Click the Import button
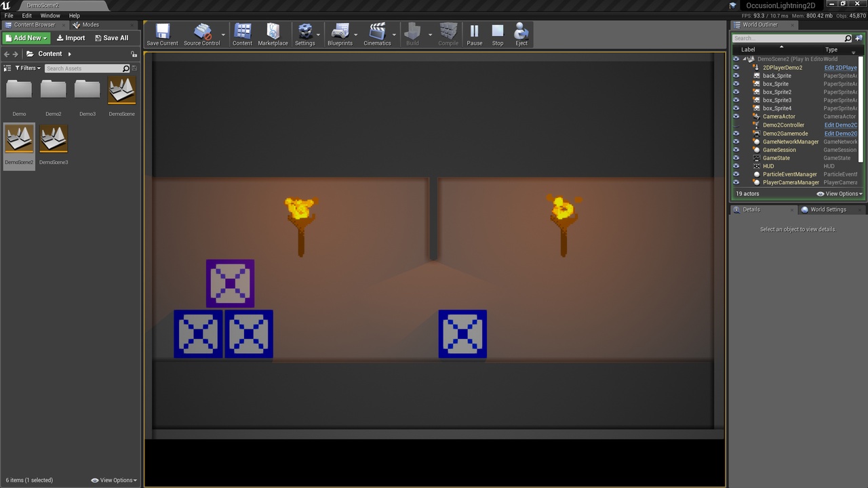The image size is (868, 488). click(x=71, y=38)
